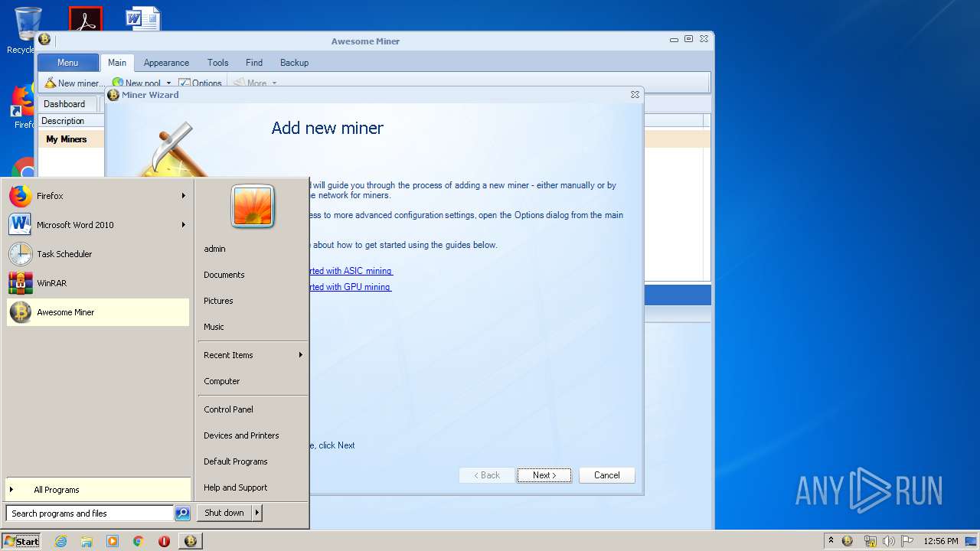
Task: Open the GPU mining getting started link
Action: pos(349,287)
